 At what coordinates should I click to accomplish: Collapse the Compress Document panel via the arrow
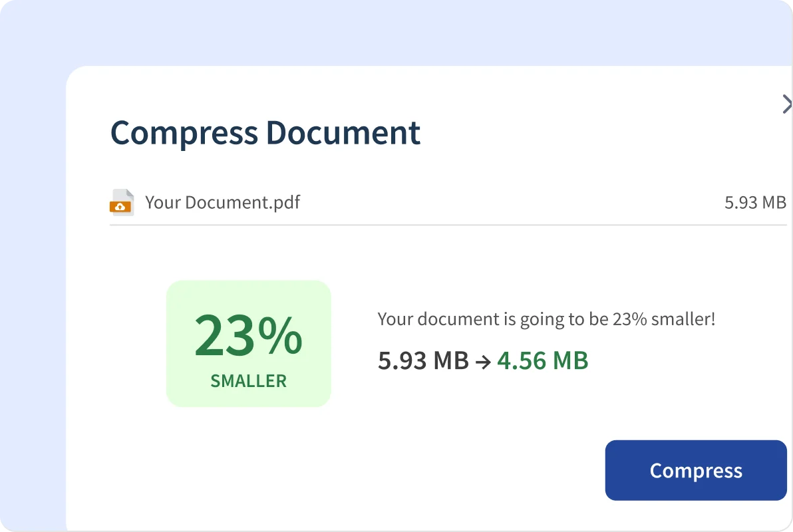pos(788,104)
